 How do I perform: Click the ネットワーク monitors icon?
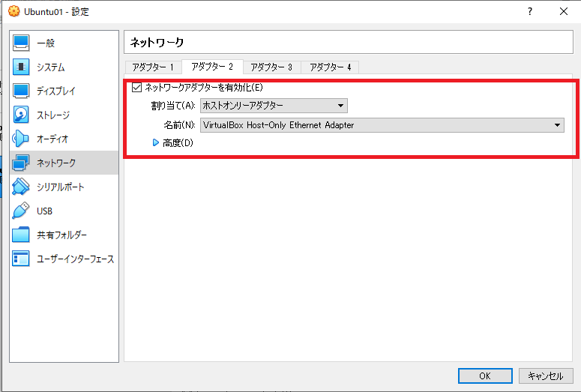pos(21,163)
